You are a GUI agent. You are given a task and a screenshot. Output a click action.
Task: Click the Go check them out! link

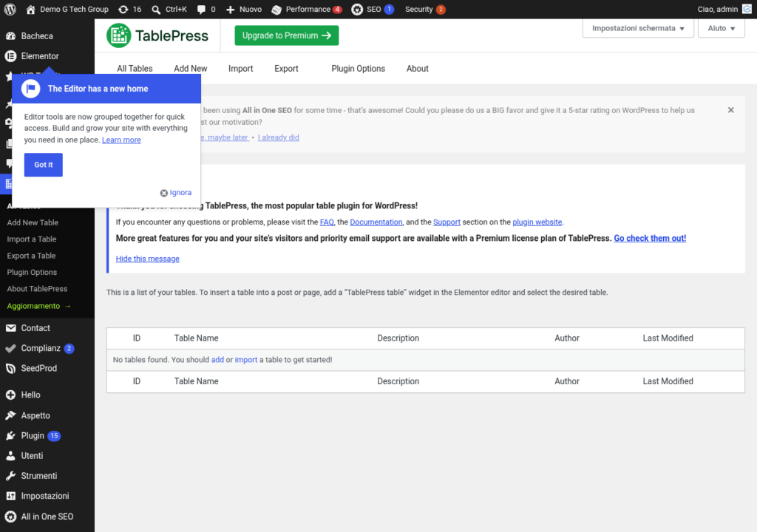[x=650, y=238]
